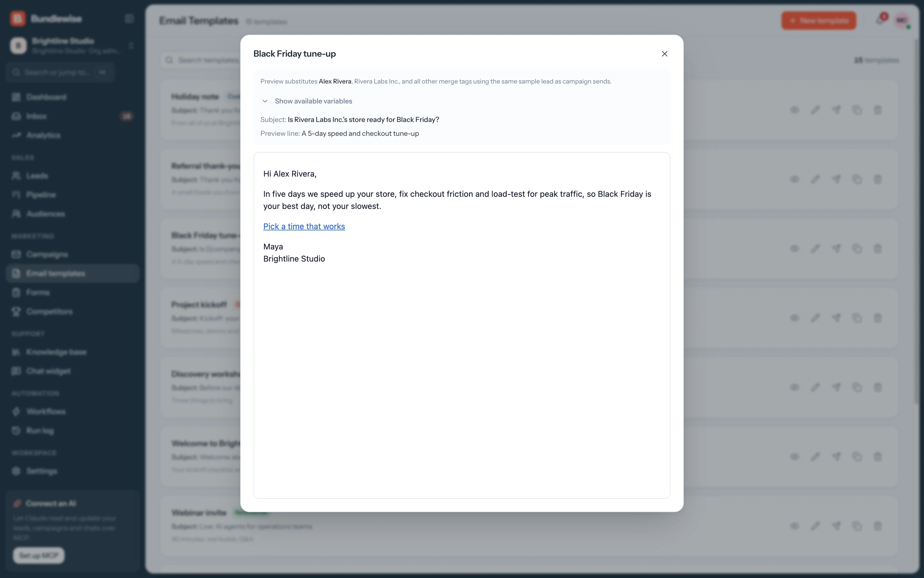The image size is (924, 578).
Task: Open Campaigns in the sidebar
Action: click(72, 255)
